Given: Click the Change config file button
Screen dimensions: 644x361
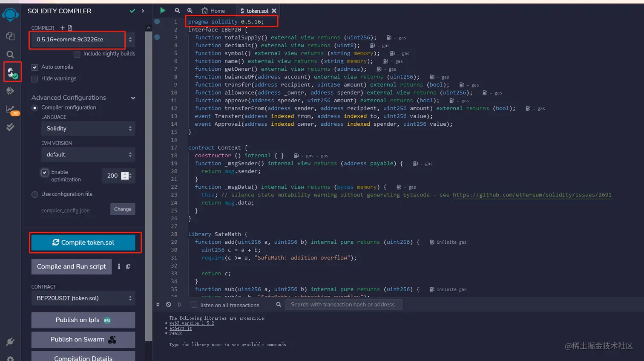Looking at the screenshot, I should coord(123,209).
